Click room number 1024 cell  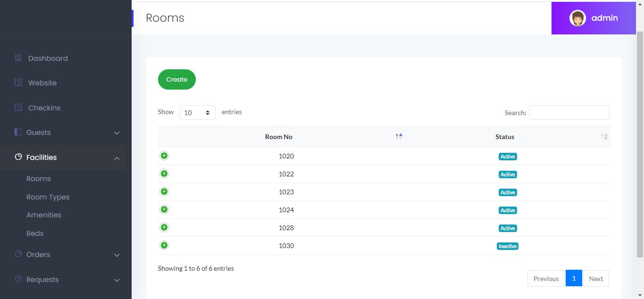(x=286, y=210)
